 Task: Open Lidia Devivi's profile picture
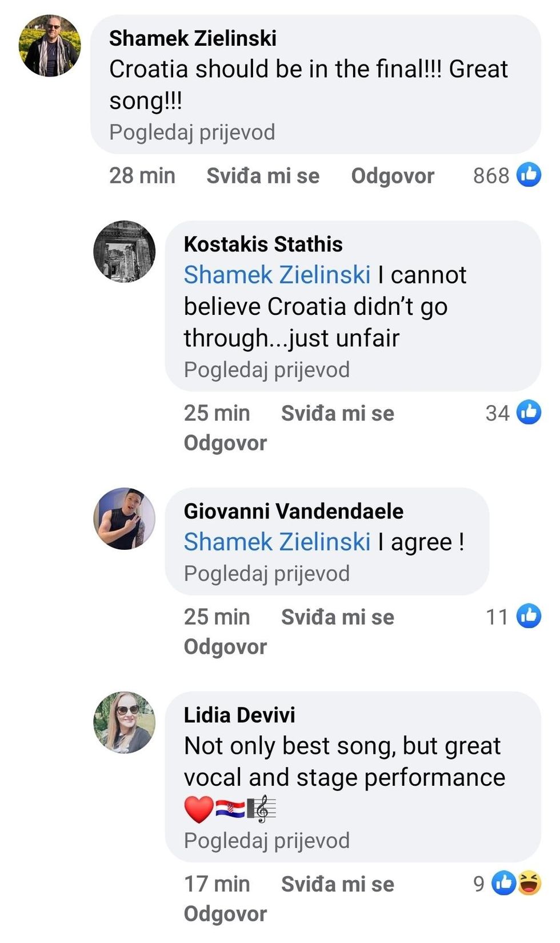tap(125, 722)
